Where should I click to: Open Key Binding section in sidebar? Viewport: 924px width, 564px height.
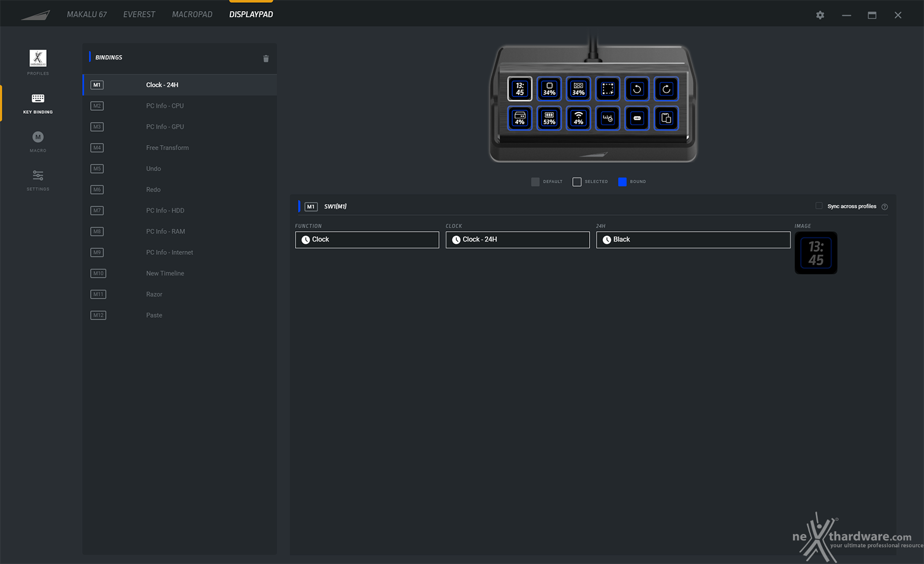click(38, 103)
